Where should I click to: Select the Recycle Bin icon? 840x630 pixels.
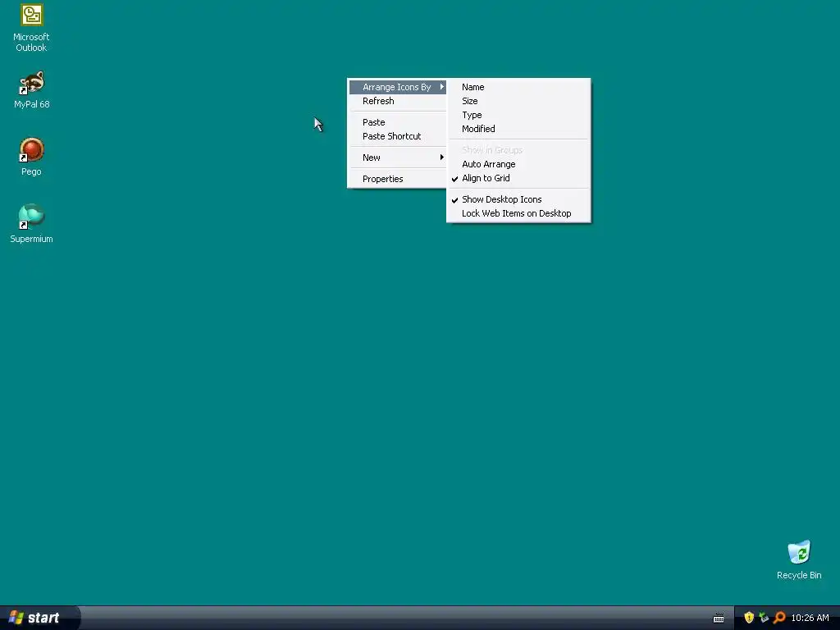(x=799, y=559)
